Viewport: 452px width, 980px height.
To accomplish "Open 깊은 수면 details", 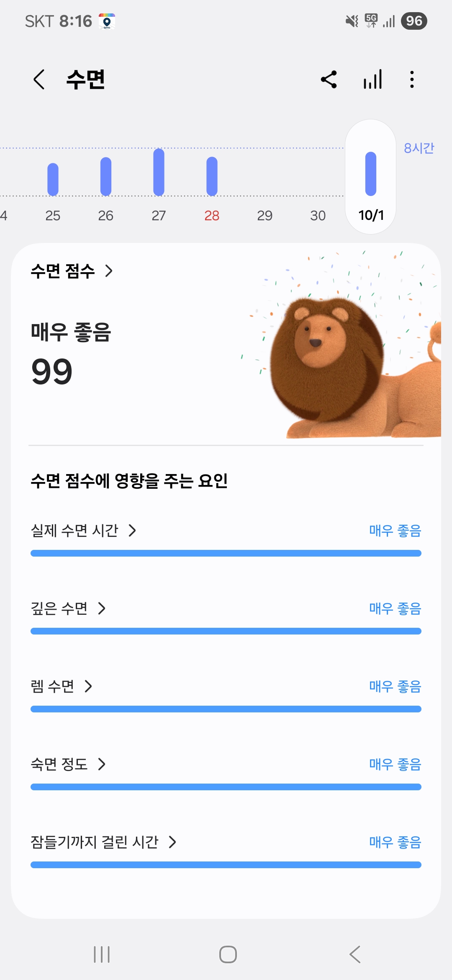I will click(68, 609).
